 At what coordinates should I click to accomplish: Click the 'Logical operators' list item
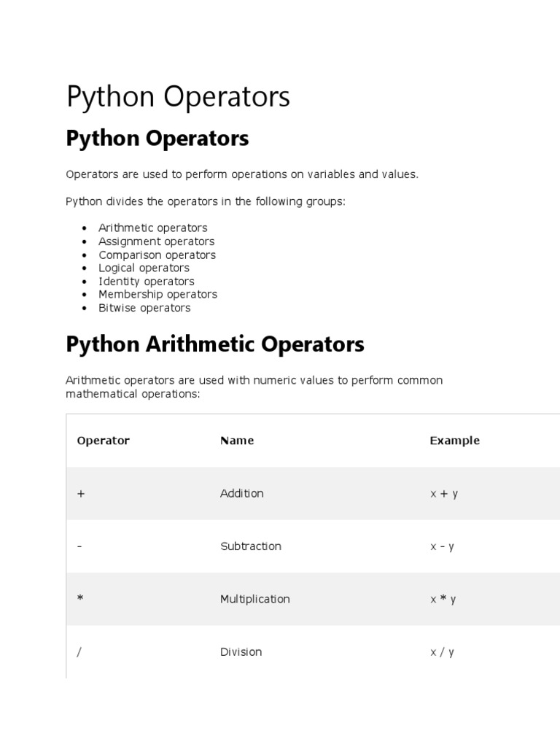(x=144, y=268)
